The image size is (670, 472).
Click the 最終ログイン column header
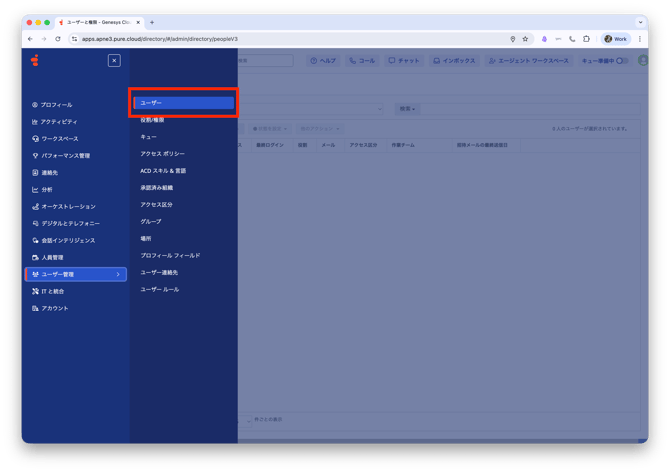[x=270, y=145]
